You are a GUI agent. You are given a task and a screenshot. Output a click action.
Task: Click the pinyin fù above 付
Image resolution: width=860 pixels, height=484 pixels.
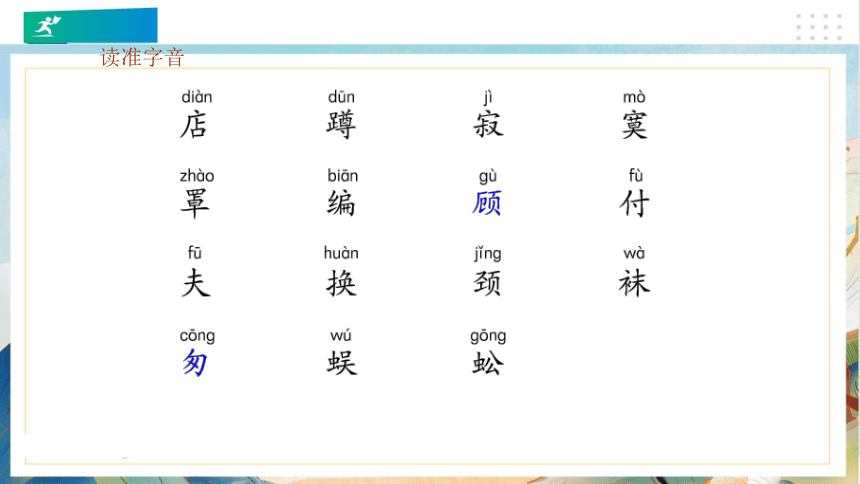pyautogui.click(x=636, y=175)
